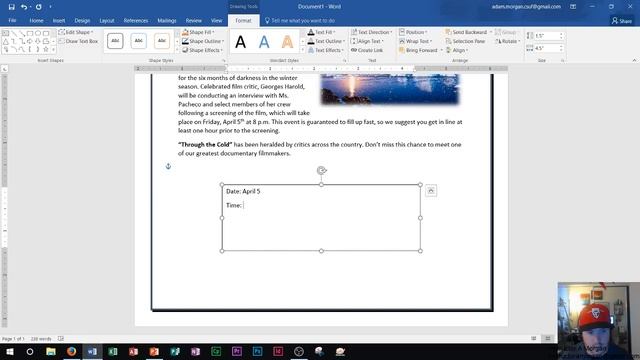Click the Create Link button
The height and width of the screenshot is (360, 640).
pyautogui.click(x=367, y=50)
